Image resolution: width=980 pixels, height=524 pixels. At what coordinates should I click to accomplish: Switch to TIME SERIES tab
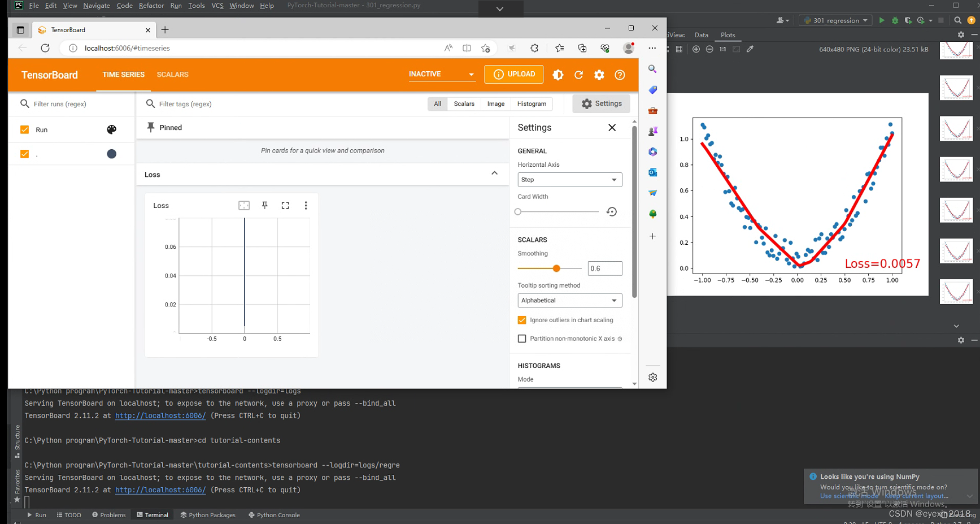(123, 75)
